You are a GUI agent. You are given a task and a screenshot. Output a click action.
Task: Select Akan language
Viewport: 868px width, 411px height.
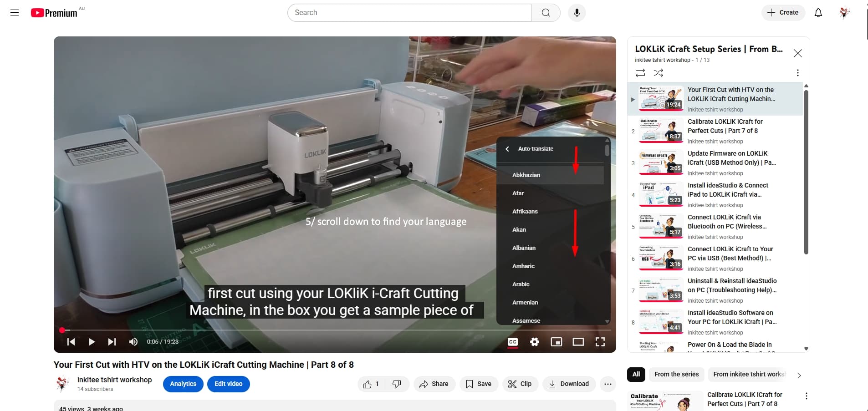coord(550,230)
